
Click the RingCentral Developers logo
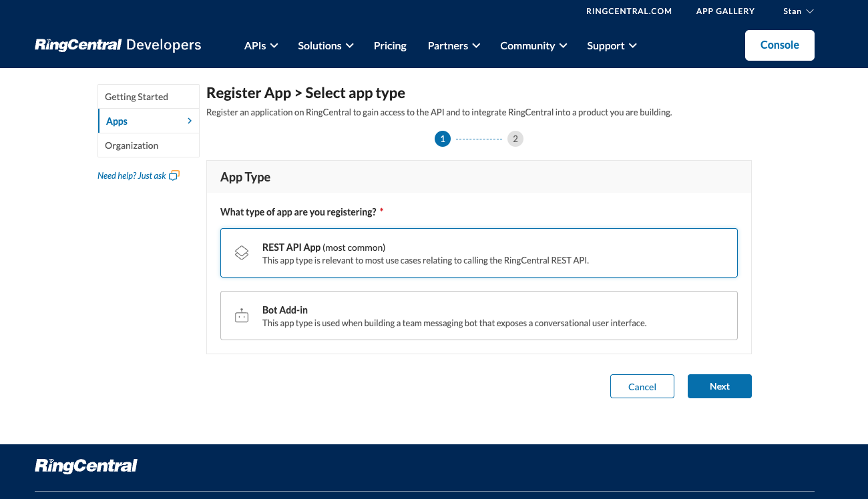pyautogui.click(x=118, y=45)
